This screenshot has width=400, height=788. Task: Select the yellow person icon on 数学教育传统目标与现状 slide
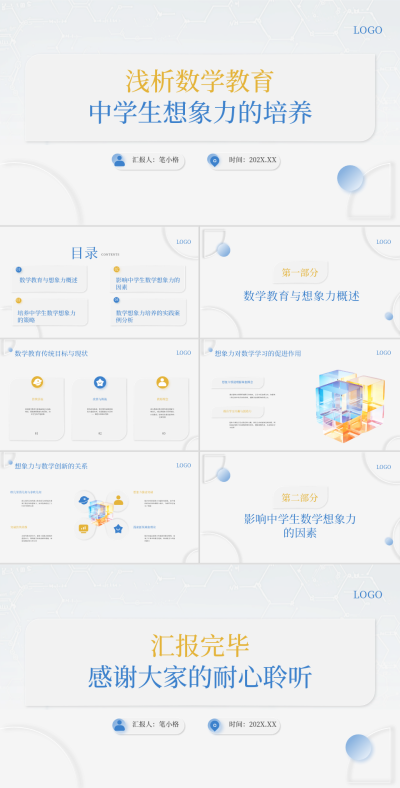click(x=162, y=382)
